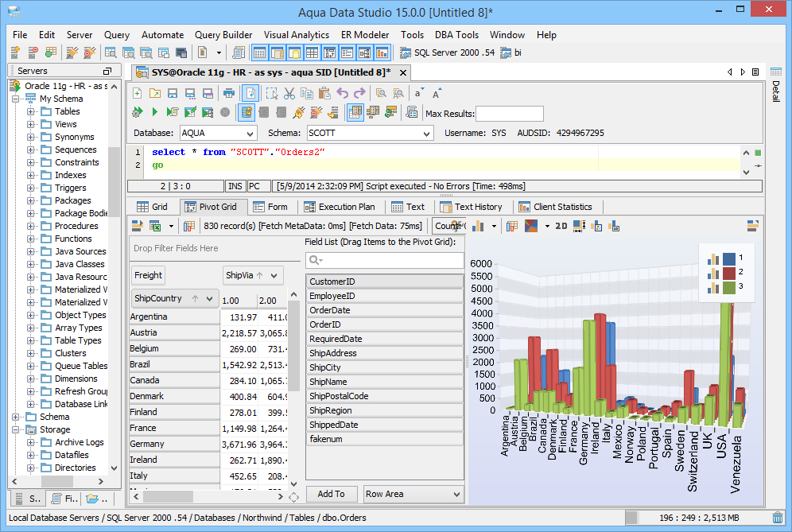Viewport: 792px width, 532px height.
Task: Click the SQL Server 2000 .54 connection shortcut
Action: click(x=447, y=52)
